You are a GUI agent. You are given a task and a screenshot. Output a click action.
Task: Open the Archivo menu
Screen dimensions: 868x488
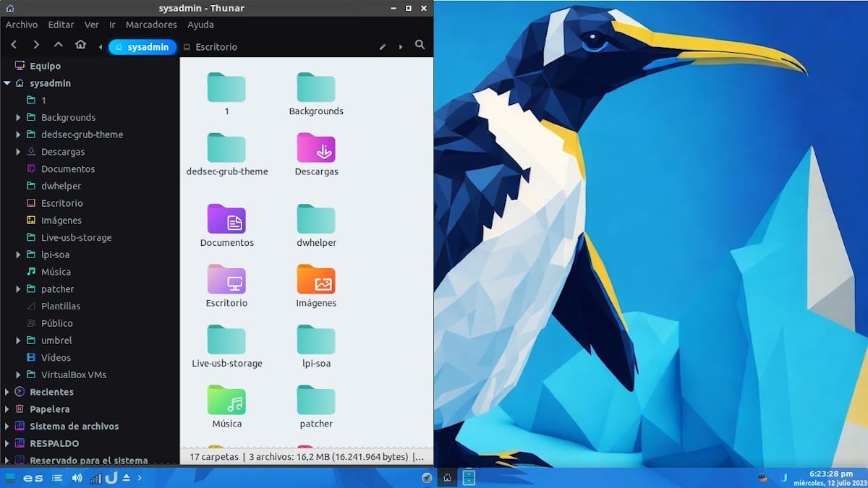[x=22, y=25]
